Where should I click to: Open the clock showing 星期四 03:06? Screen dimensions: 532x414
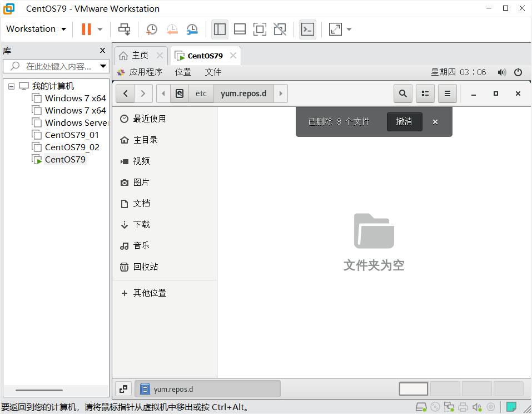pyautogui.click(x=459, y=72)
